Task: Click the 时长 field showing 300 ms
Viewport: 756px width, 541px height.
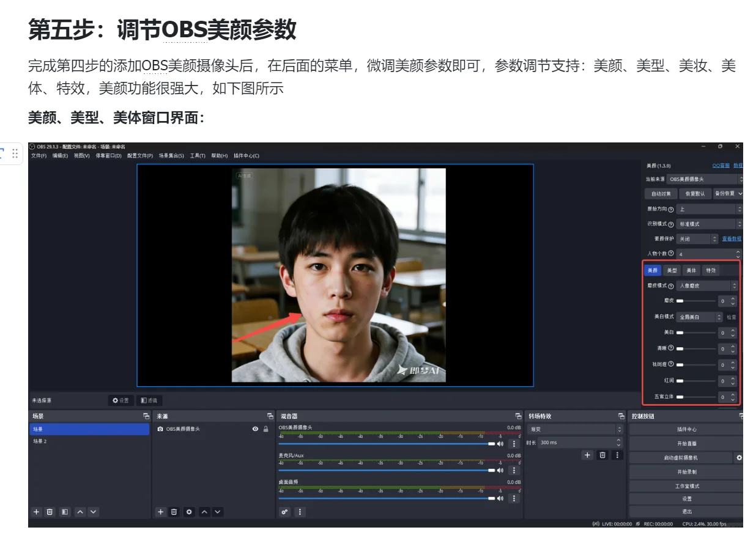Action: [580, 443]
